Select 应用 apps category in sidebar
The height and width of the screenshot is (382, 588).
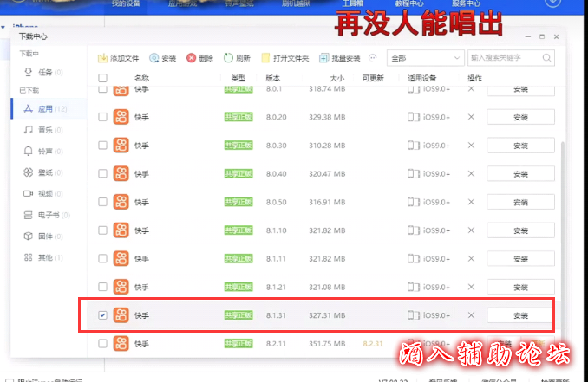(x=49, y=108)
